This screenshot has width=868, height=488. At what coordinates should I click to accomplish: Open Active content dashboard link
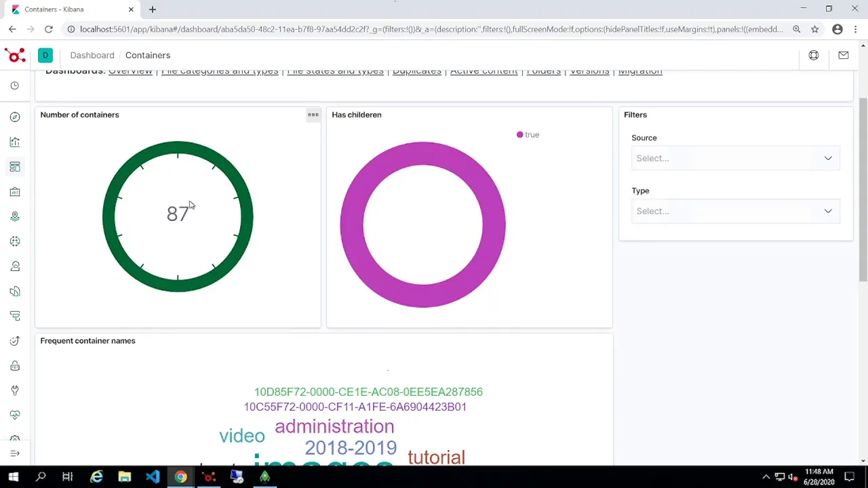484,72
